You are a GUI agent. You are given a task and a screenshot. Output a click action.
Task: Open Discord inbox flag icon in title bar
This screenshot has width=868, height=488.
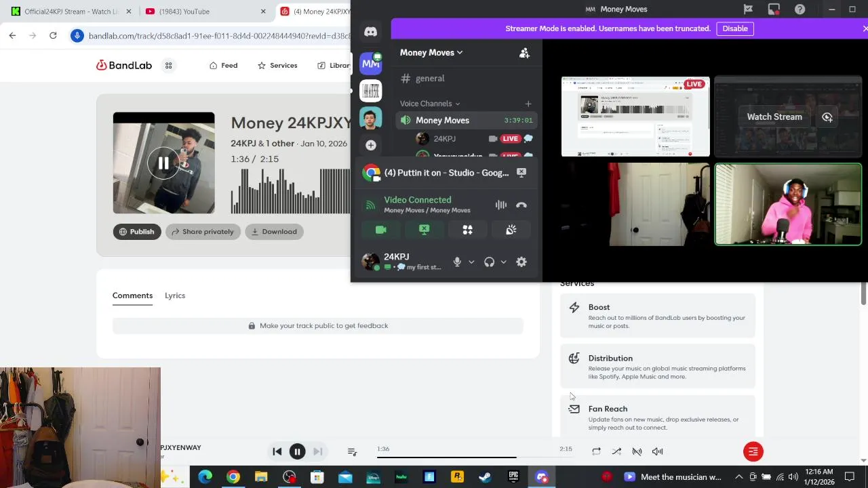748,9
